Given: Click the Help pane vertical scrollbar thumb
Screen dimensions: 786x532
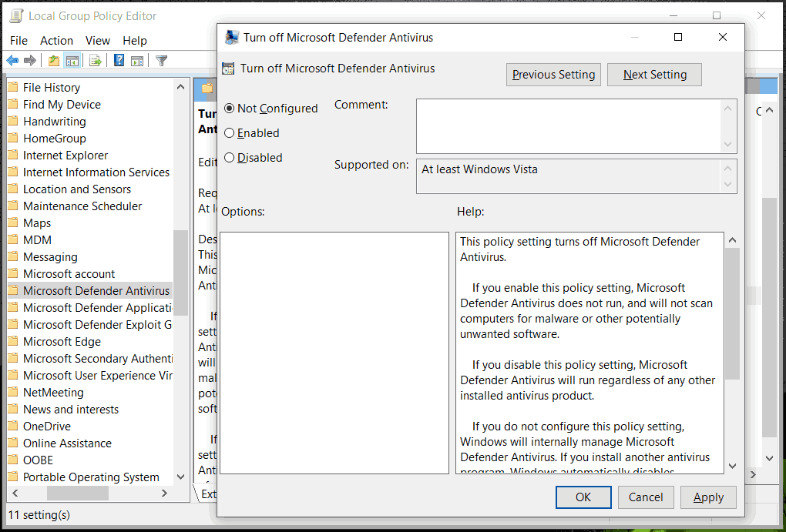Looking at the screenshot, I should pos(732,313).
